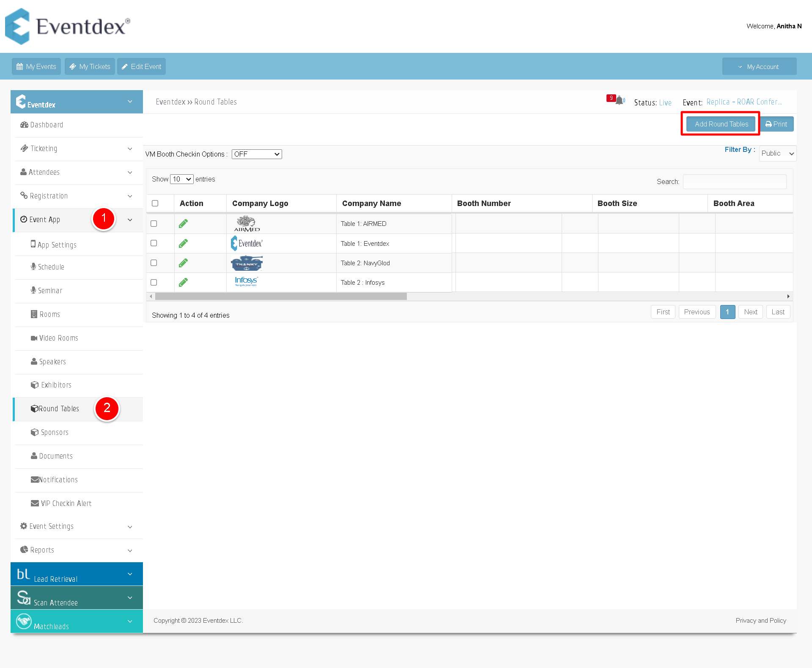Click the Add Round Tables button
Image resolution: width=812 pixels, height=668 pixels.
click(x=721, y=124)
